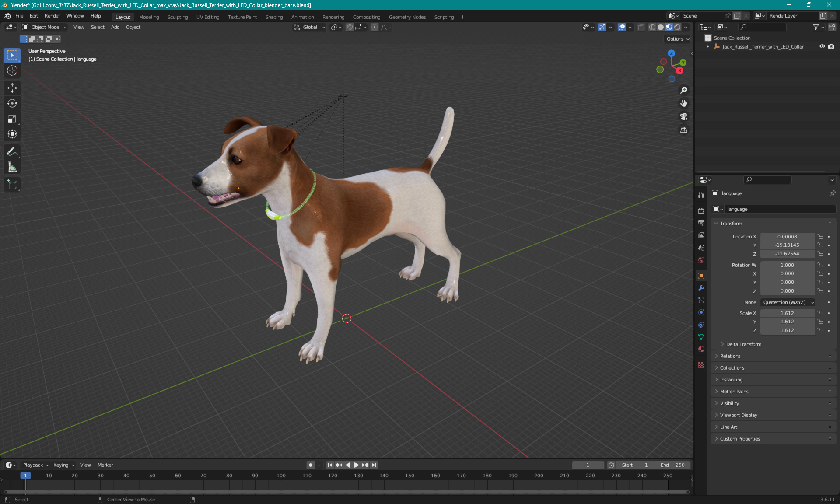
Task: Select the Rotate tool
Action: click(x=12, y=103)
